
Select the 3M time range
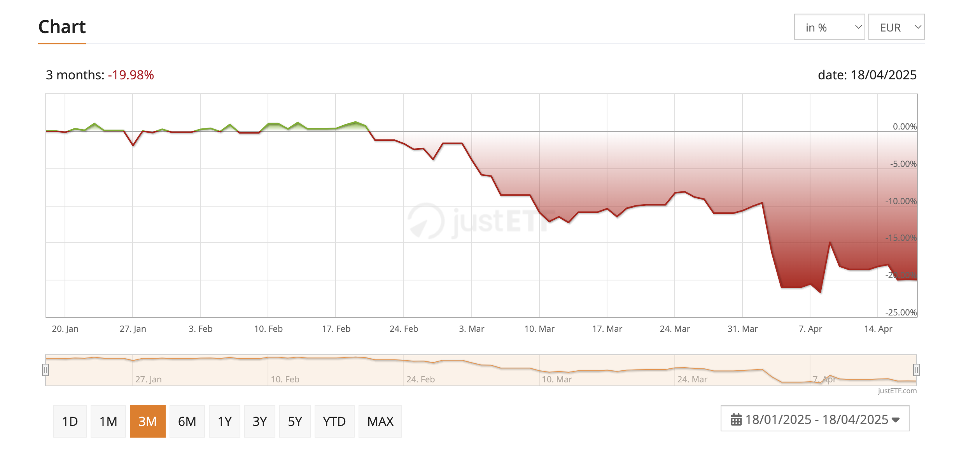pyautogui.click(x=148, y=421)
